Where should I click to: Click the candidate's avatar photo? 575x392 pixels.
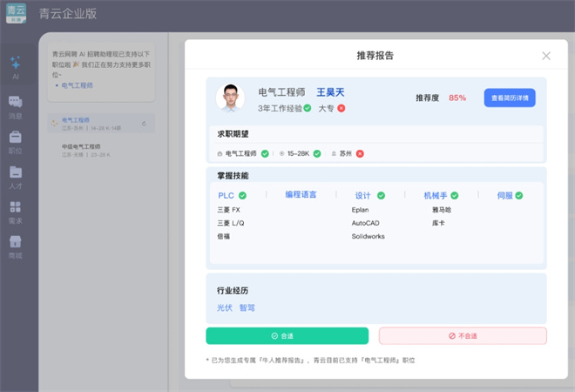(x=230, y=98)
